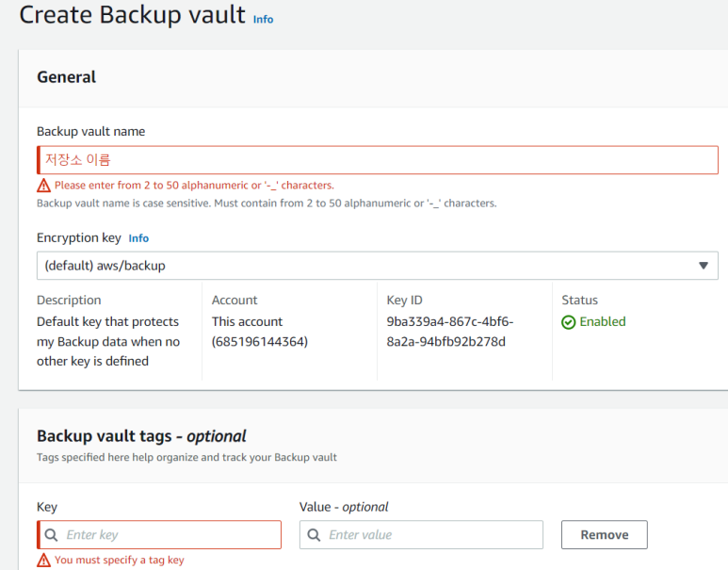Viewport: 728px width, 570px height.
Task: Click the green Enabled status check icon
Action: [x=568, y=322]
